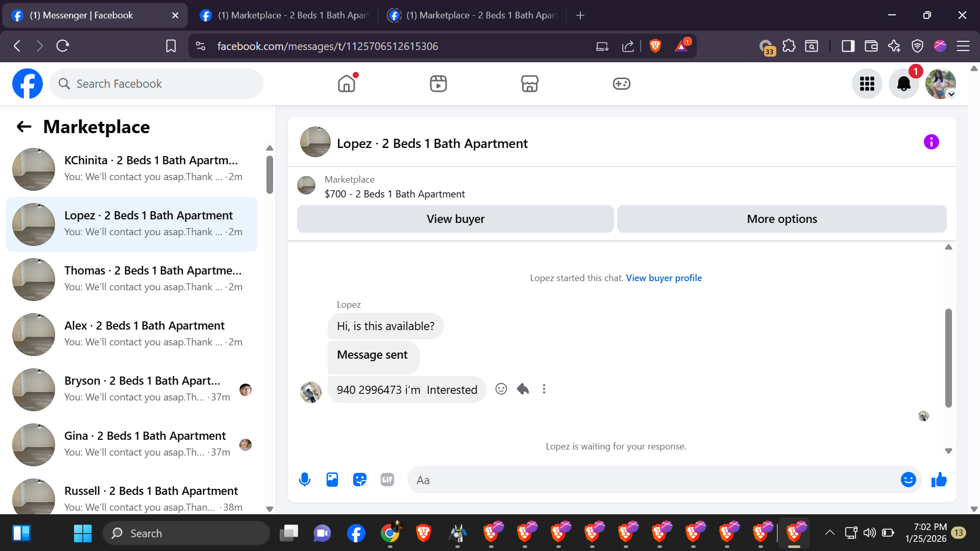Open more options for Interested message
The image size is (980, 551).
[x=544, y=389]
